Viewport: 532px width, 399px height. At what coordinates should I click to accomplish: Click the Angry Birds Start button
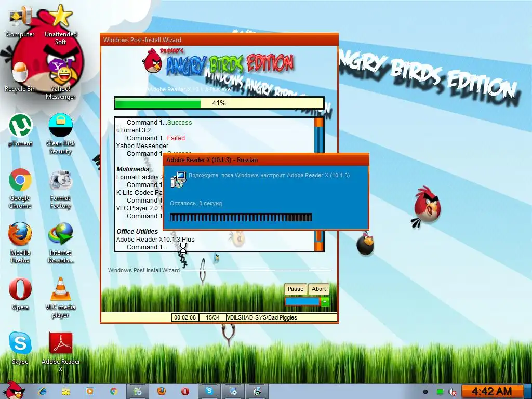tap(14, 390)
